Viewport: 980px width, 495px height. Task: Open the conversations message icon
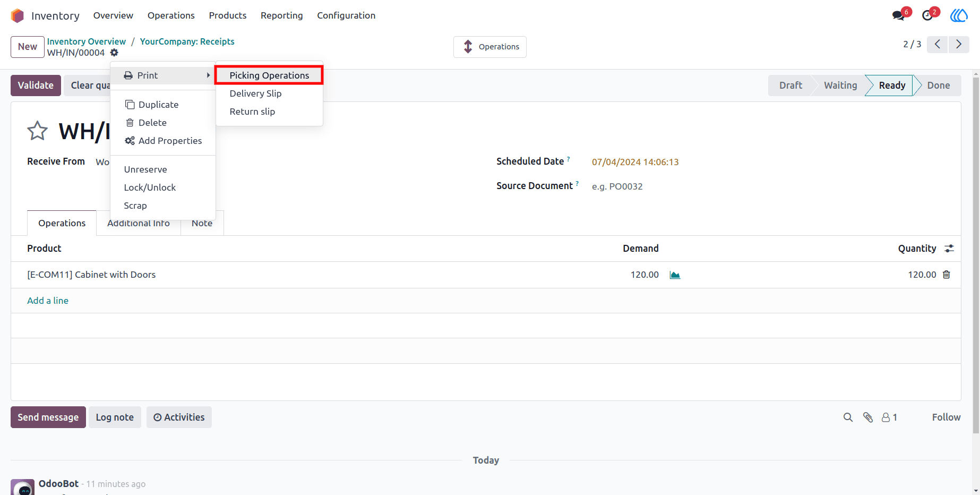click(x=898, y=15)
